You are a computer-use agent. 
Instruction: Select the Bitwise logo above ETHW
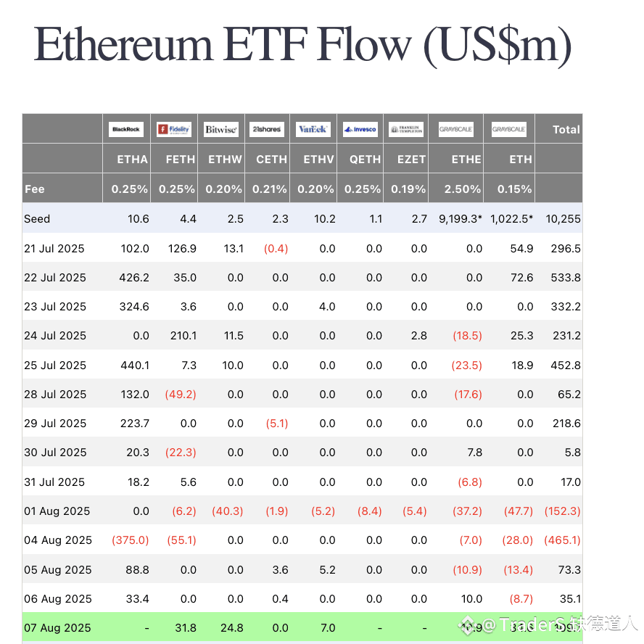click(x=221, y=130)
